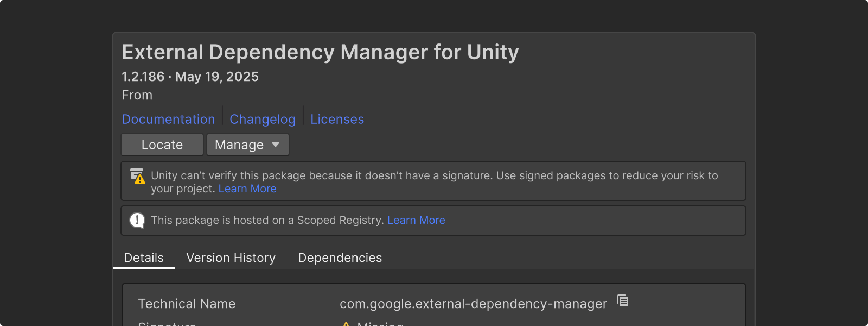Screen dimensions: 868x326
Task: Click the package title External Dependency Manager for Unity
Action: (320, 52)
